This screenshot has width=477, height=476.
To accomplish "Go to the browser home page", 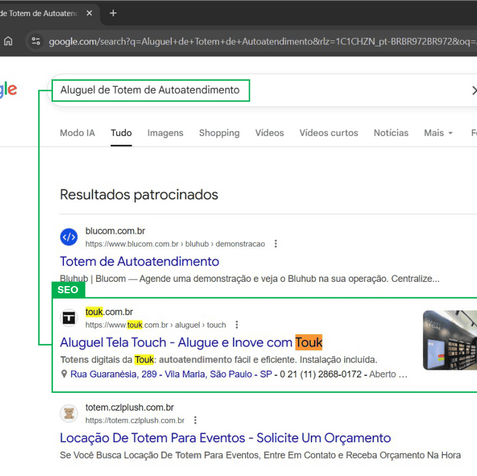I will pos(8,41).
